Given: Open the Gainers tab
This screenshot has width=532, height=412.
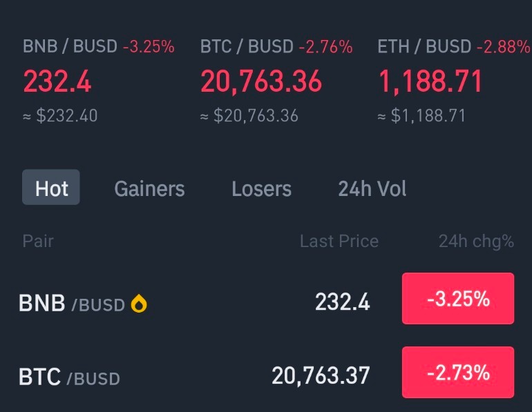Looking at the screenshot, I should [x=149, y=188].
